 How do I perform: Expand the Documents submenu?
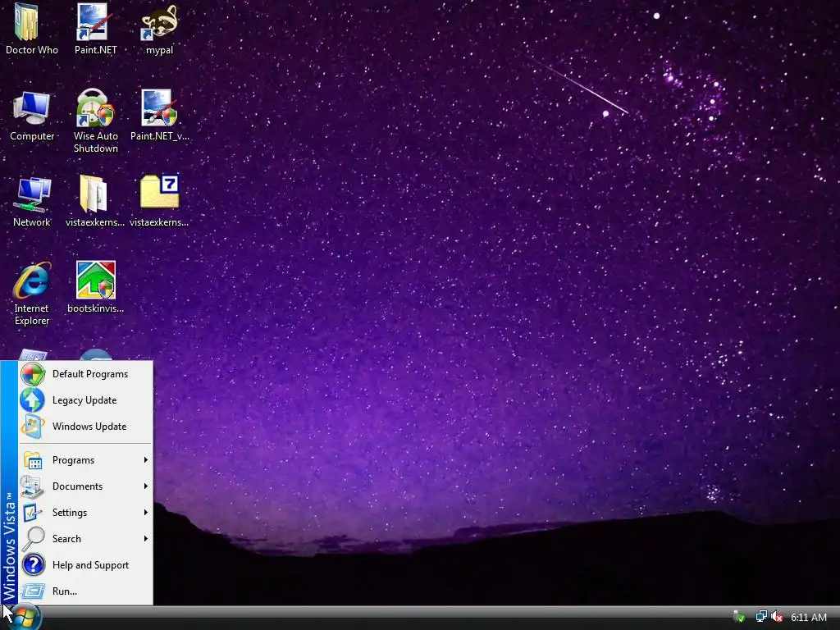coord(85,486)
